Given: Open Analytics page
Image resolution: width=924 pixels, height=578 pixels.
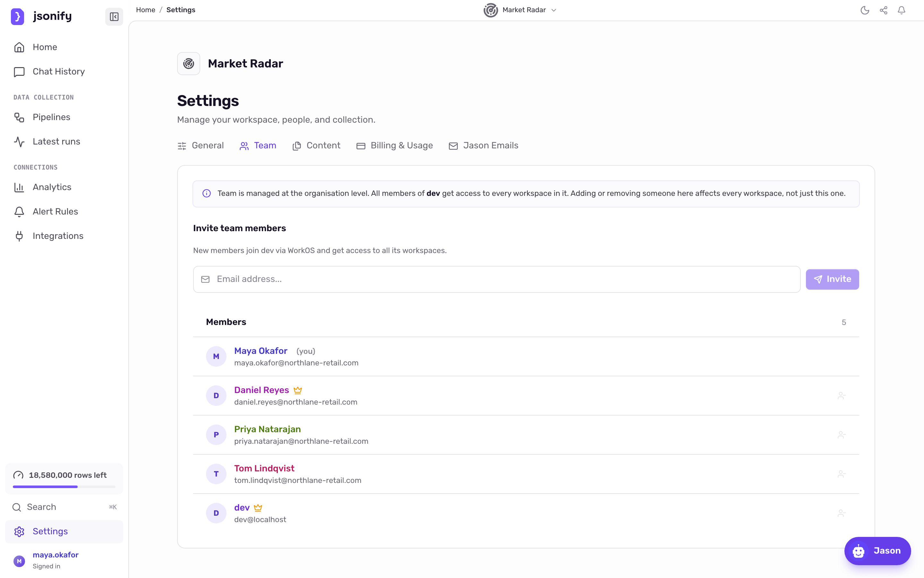Looking at the screenshot, I should [64, 187].
